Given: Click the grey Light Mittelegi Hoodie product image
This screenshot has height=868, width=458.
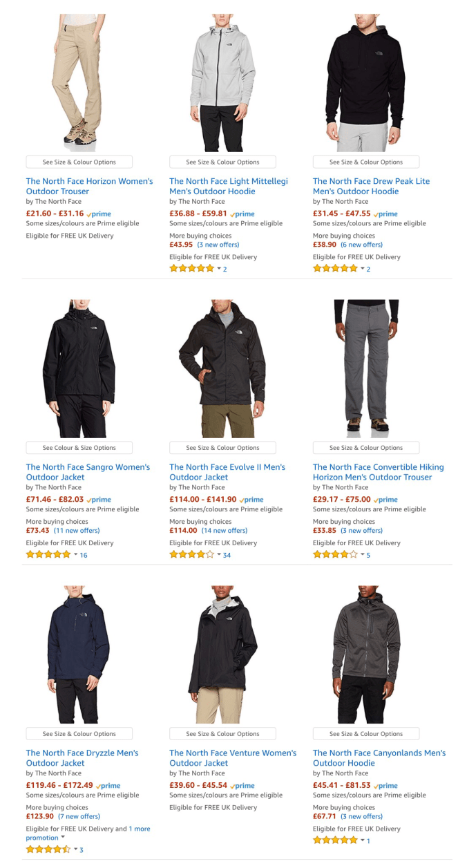Looking at the screenshot, I should point(222,83).
